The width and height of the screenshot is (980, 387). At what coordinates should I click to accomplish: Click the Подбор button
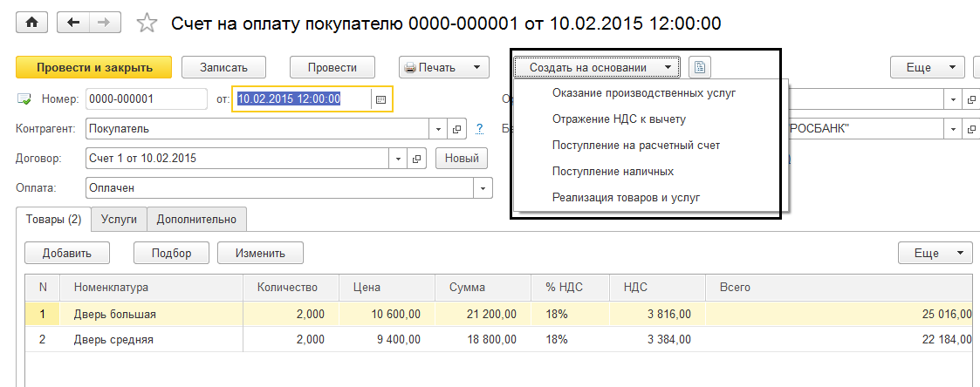171,254
